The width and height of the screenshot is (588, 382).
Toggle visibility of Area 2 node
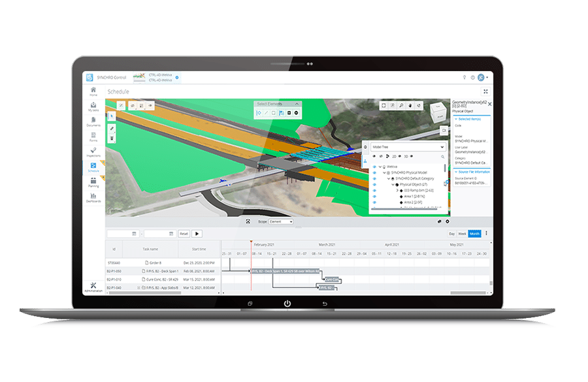374,202
